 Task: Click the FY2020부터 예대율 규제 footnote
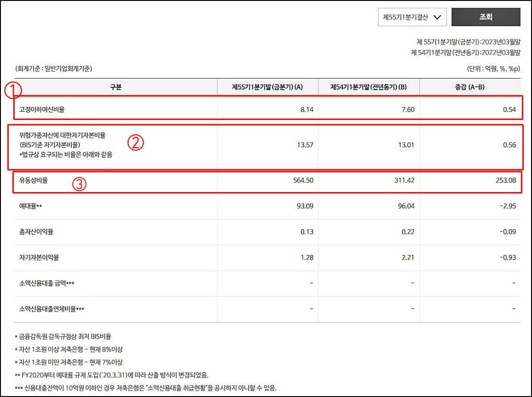click(x=111, y=375)
